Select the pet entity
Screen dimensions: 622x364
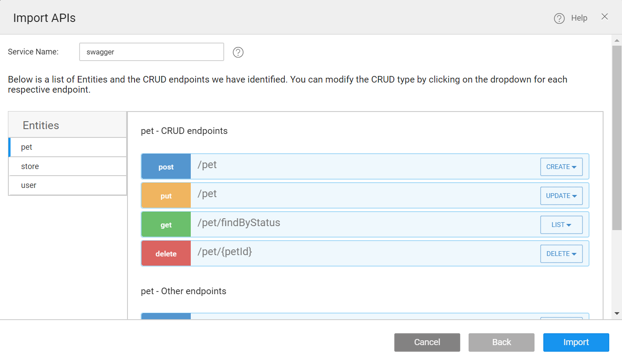[68, 147]
